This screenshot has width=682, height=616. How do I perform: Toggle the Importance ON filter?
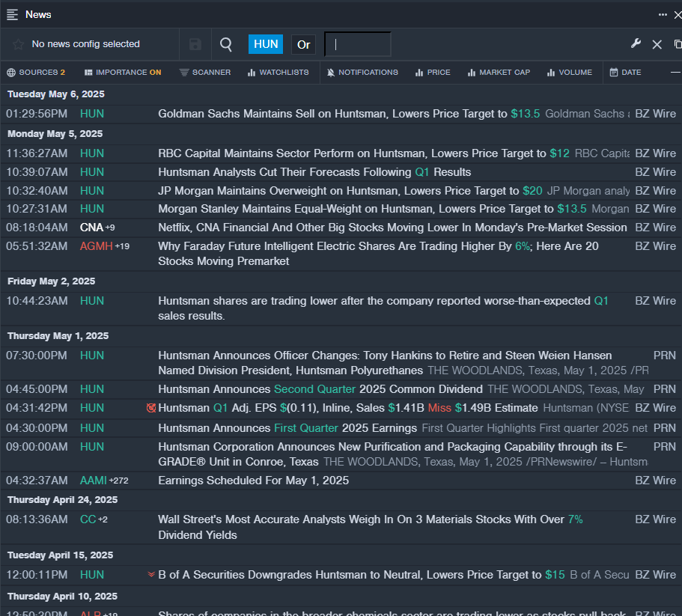coord(123,73)
